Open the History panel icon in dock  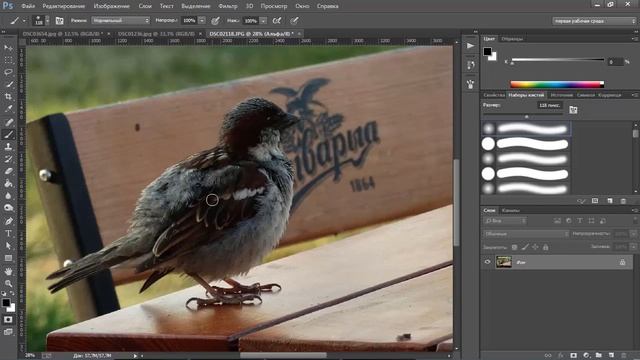[471, 65]
